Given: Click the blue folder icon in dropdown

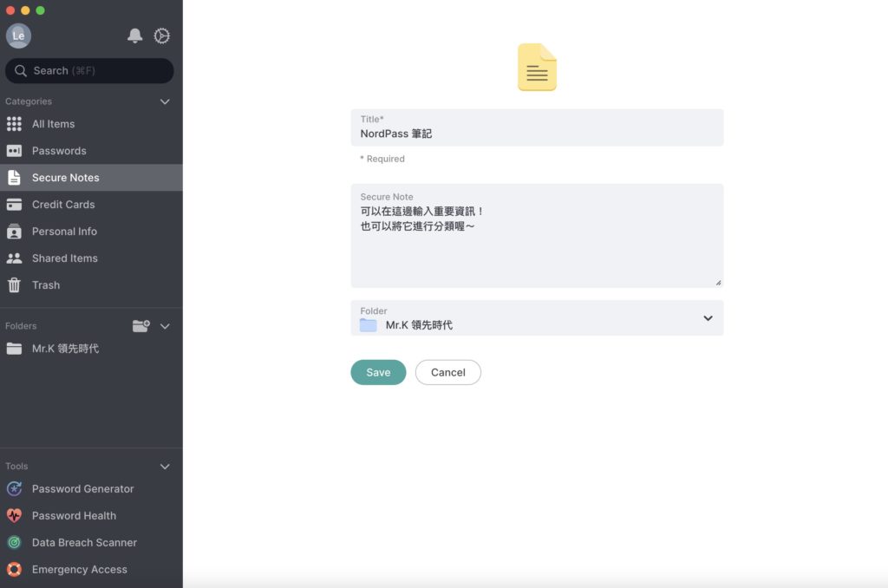Looking at the screenshot, I should tap(368, 325).
